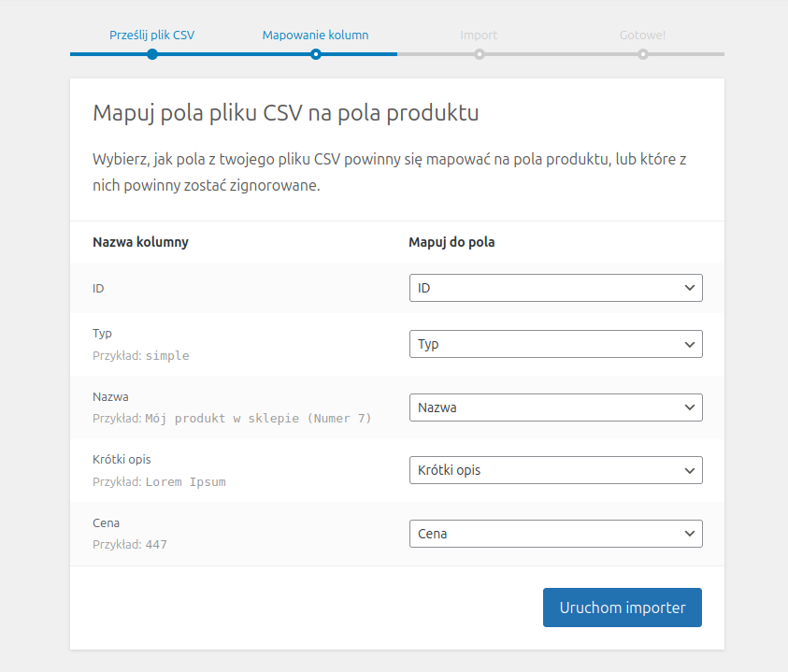Select the Gotowe! step label
This screenshot has height=672, width=788.
coord(642,36)
